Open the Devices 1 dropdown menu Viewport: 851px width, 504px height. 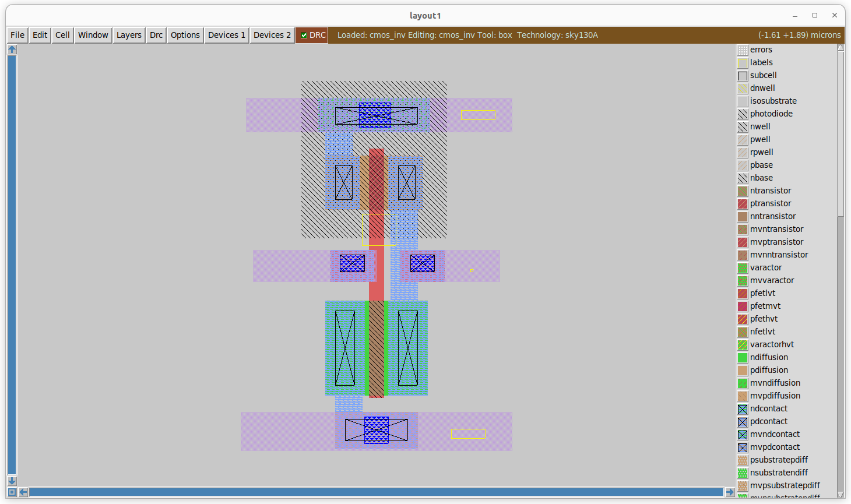click(x=227, y=35)
